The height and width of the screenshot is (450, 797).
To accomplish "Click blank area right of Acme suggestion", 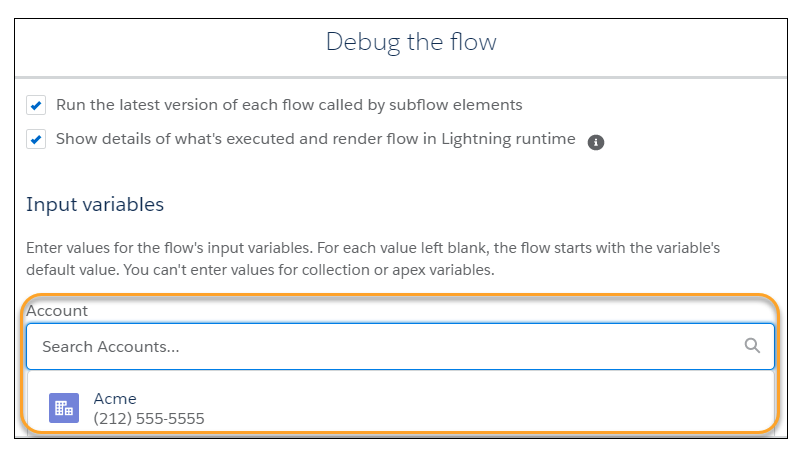I will click(488, 408).
